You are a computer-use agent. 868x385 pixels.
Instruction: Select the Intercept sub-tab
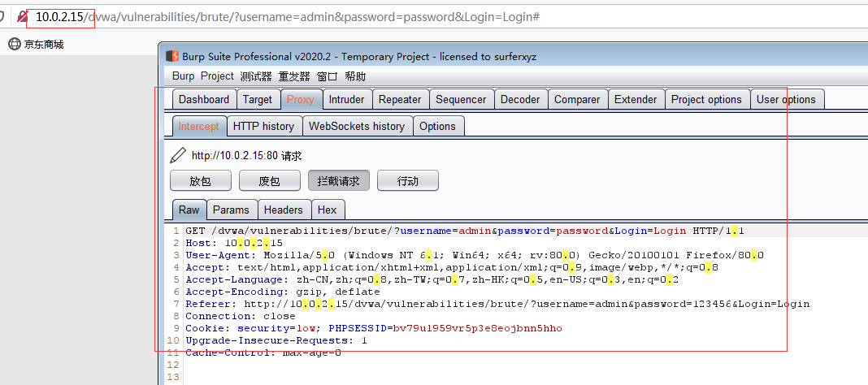pos(199,126)
